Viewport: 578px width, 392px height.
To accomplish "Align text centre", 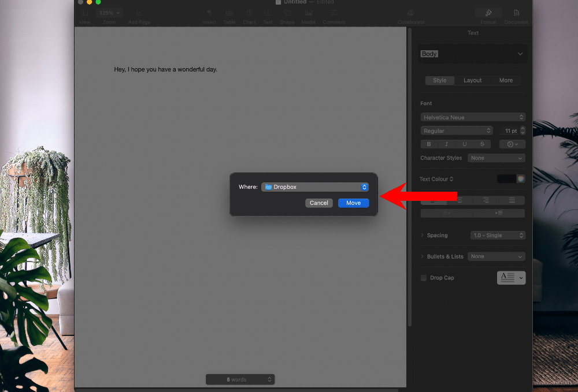I will [460, 200].
